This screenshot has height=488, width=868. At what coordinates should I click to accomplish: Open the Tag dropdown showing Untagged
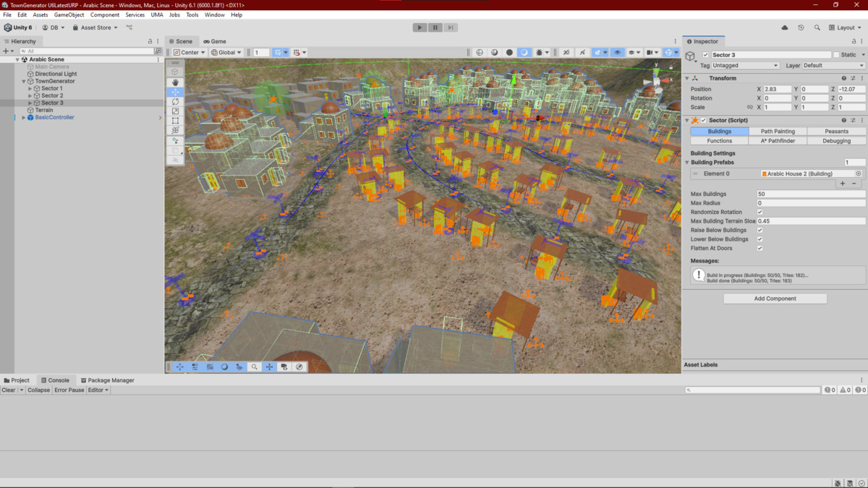745,65
